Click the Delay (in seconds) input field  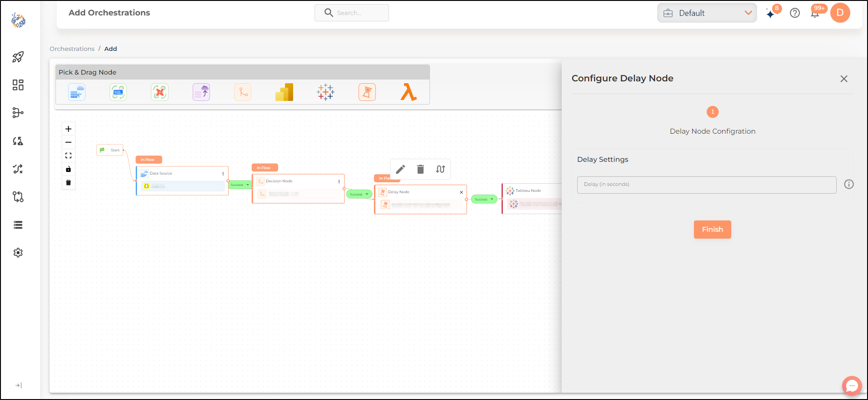pyautogui.click(x=707, y=185)
